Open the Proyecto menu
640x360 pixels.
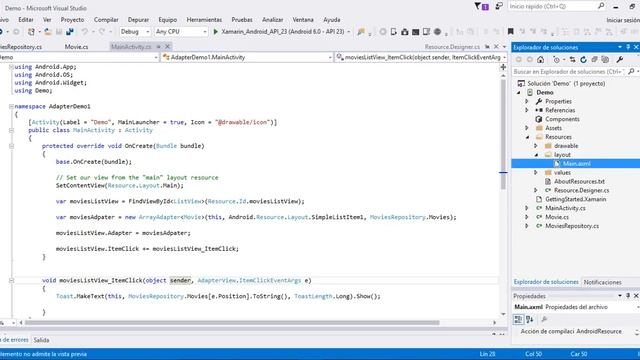pyautogui.click(x=72, y=20)
